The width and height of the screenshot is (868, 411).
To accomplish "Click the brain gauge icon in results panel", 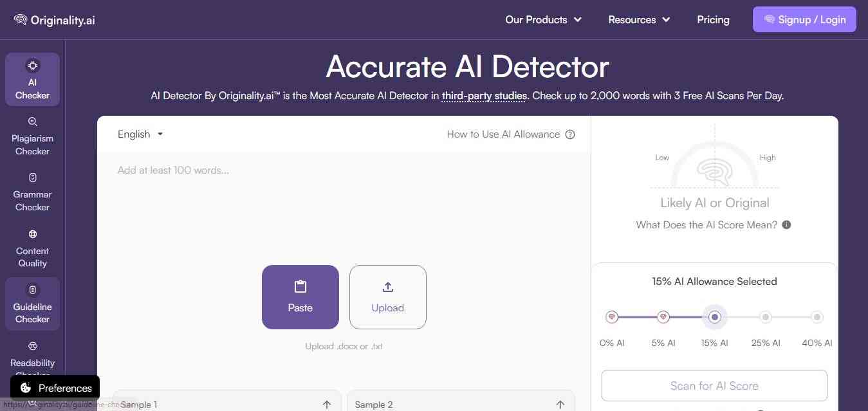I will [714, 172].
